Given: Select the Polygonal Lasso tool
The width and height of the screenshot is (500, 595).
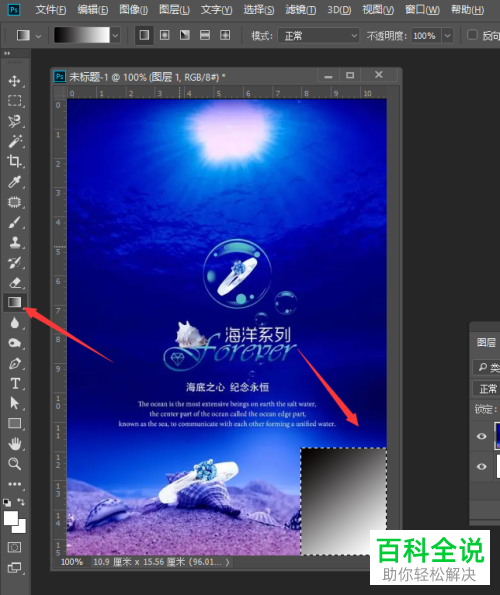Looking at the screenshot, I should [x=14, y=121].
